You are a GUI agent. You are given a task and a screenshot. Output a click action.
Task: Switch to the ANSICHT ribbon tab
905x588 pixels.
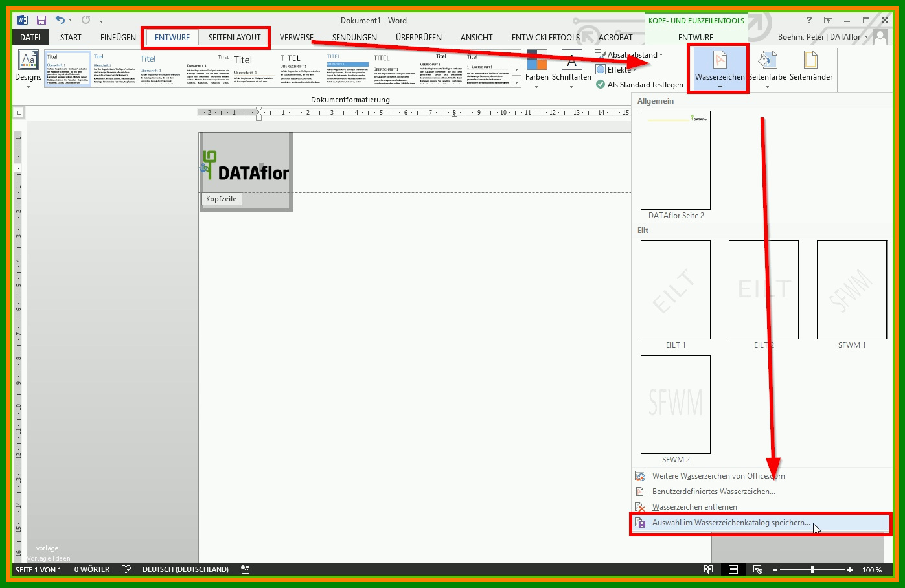point(477,37)
